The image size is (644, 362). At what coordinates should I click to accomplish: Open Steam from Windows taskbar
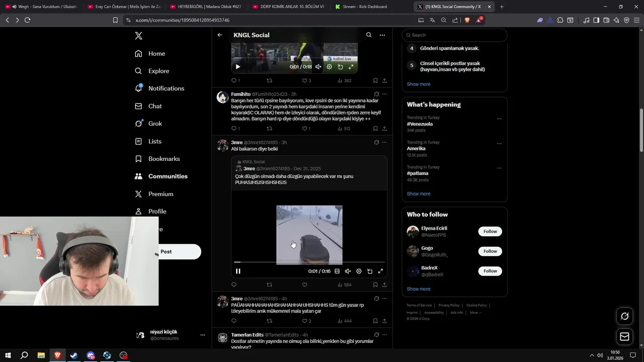[74, 355]
